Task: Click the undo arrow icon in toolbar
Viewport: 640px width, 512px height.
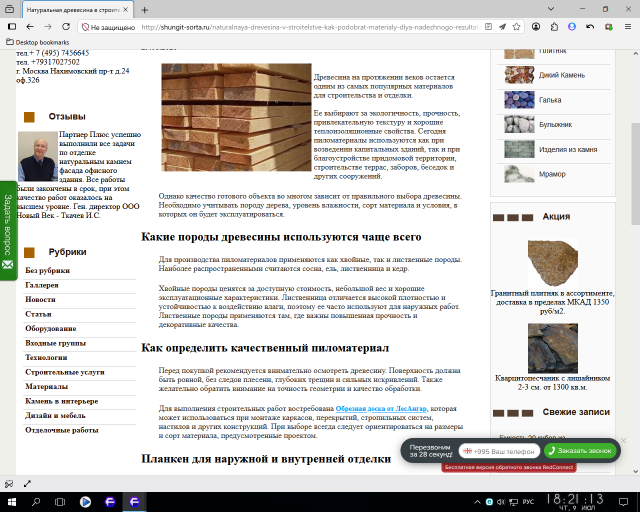Action: pos(590,27)
